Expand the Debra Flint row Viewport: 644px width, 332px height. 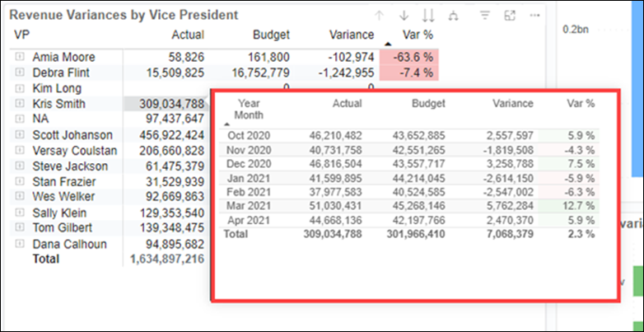[20, 73]
